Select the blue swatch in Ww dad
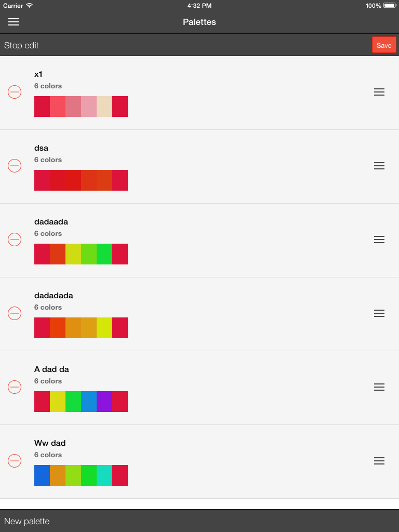The image size is (399, 532). [x=42, y=475]
